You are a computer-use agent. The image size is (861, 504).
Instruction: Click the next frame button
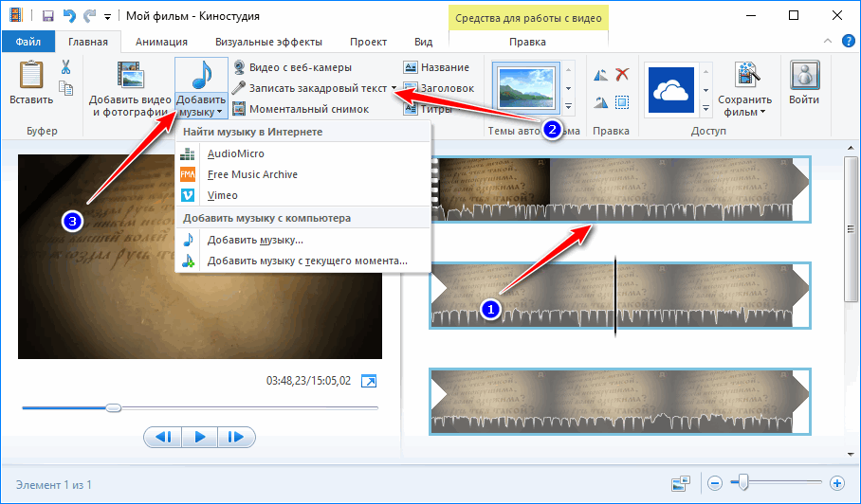[x=237, y=437]
